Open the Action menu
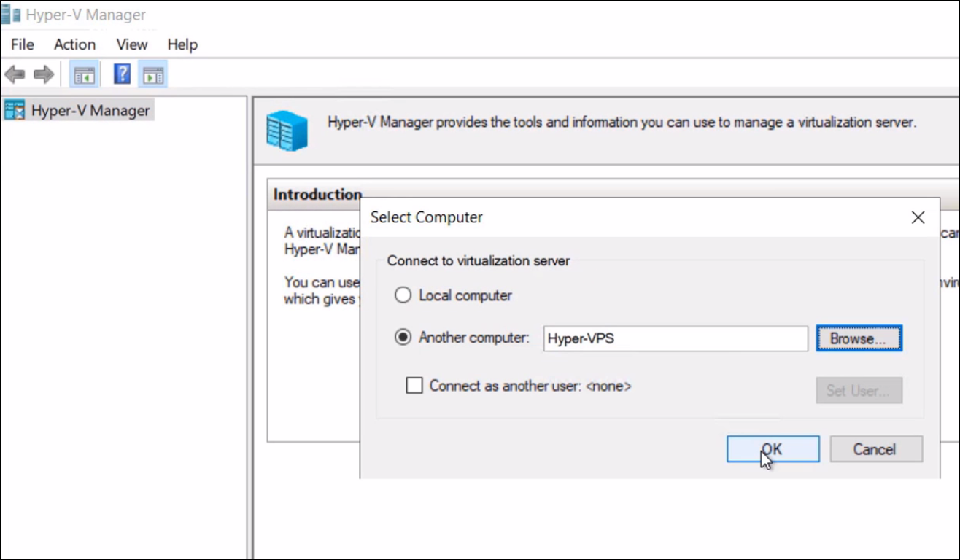 tap(74, 44)
